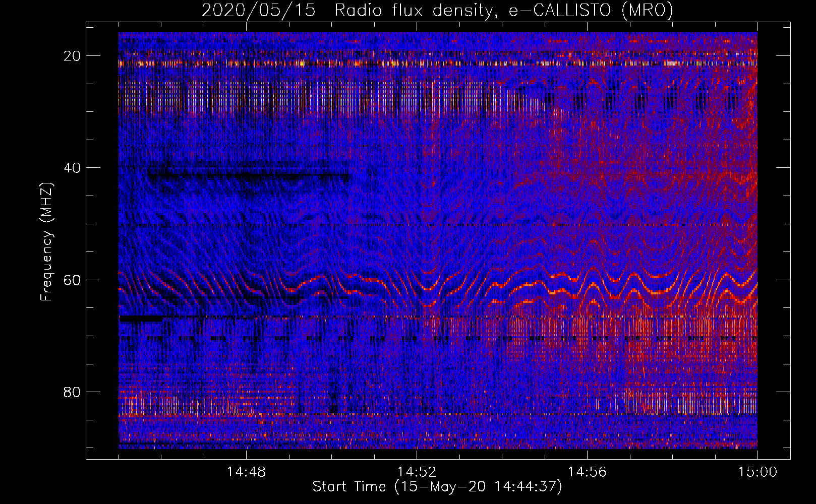816x504 pixels.
Task: Click the 15:00 time tick label
Action: 757,472
